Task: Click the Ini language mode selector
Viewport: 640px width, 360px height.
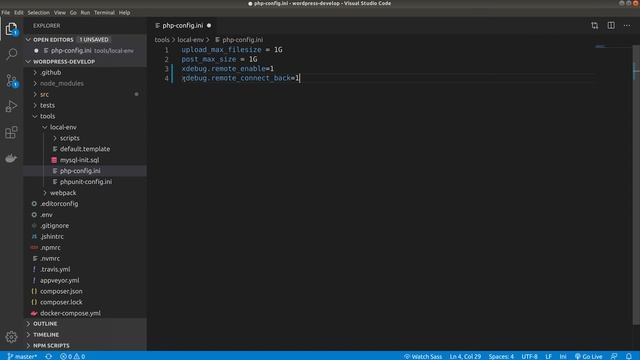Action: (563, 356)
